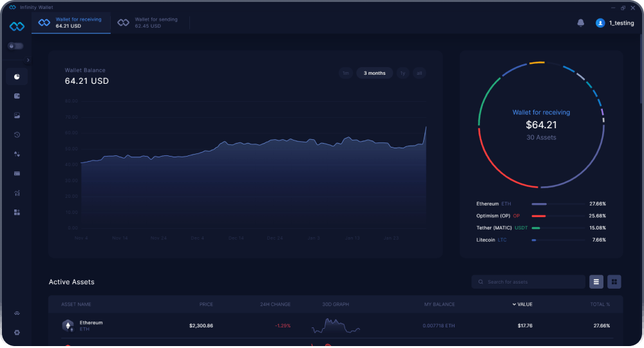Screen dimensions: 644x348
Task: Click the Active Assets heading
Action: (x=71, y=282)
